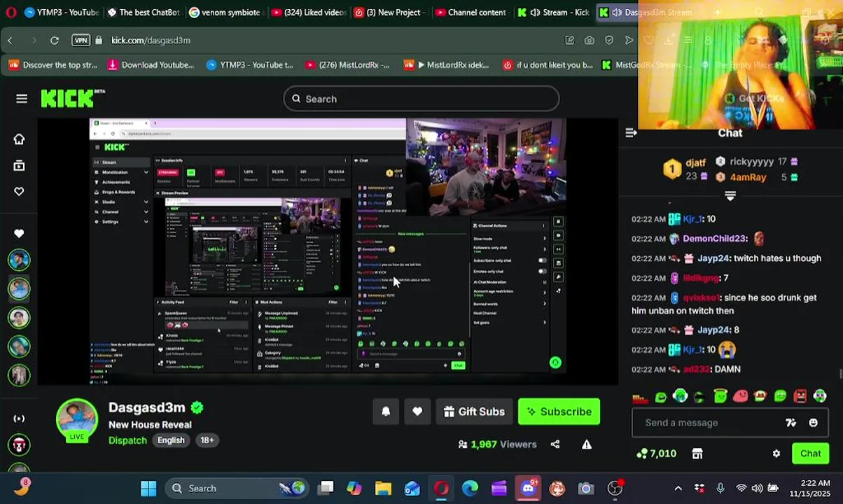Open the first followed channel avatar in sidebar

(19, 260)
